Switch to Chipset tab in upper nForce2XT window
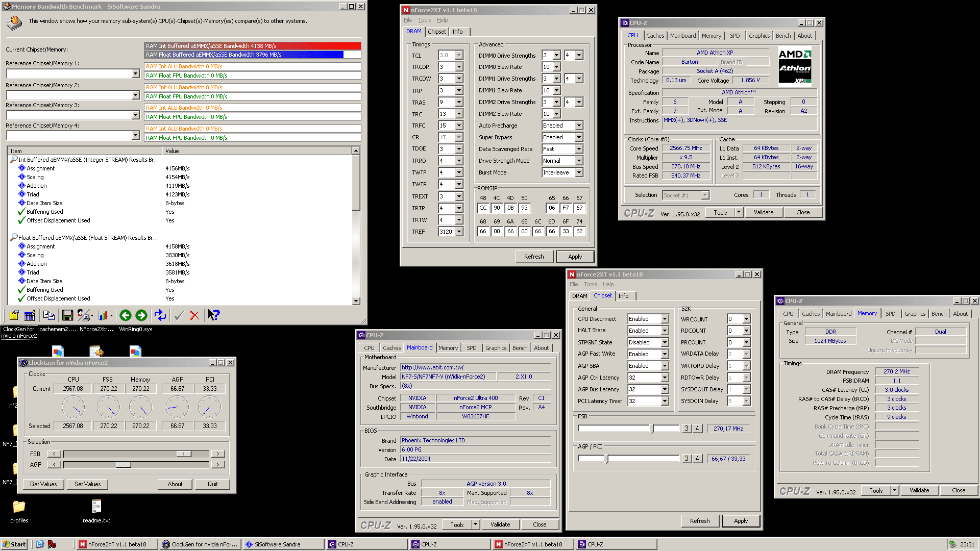This screenshot has height=551, width=980. pos(437,32)
